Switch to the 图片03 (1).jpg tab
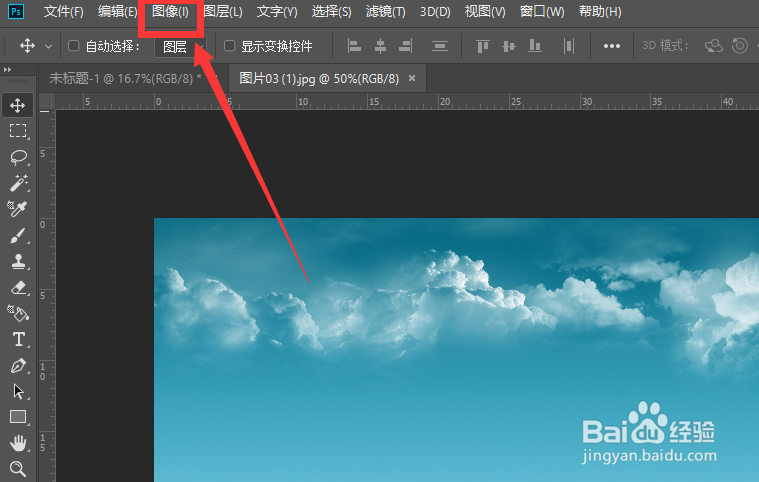759x482 pixels. pos(319,78)
